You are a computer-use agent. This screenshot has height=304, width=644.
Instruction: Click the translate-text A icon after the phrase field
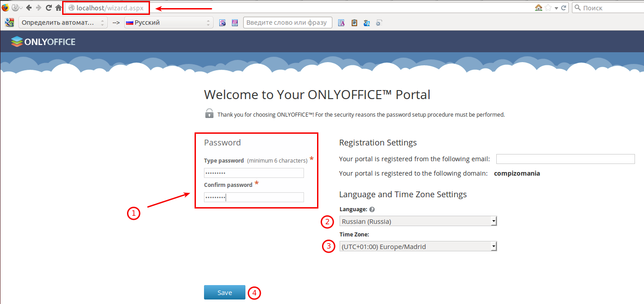(341, 23)
